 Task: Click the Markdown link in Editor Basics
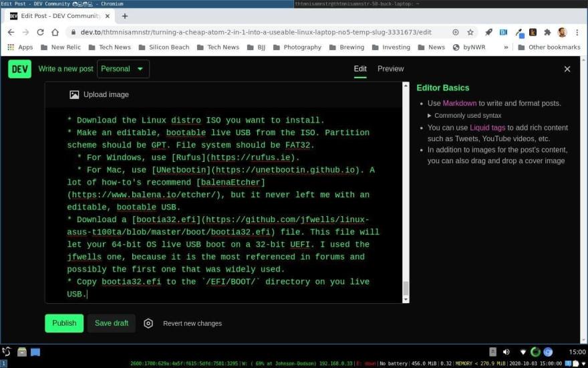[459, 103]
